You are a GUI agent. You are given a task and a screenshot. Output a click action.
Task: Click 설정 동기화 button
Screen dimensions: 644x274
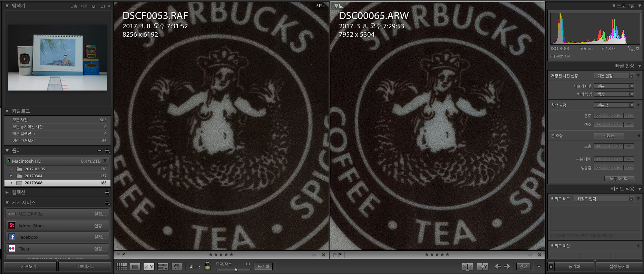tap(619, 266)
